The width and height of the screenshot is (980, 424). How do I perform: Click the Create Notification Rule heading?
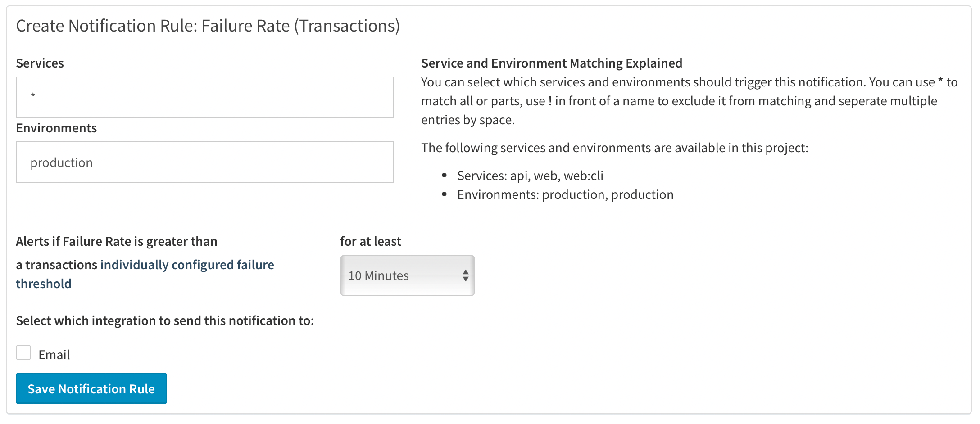[208, 26]
